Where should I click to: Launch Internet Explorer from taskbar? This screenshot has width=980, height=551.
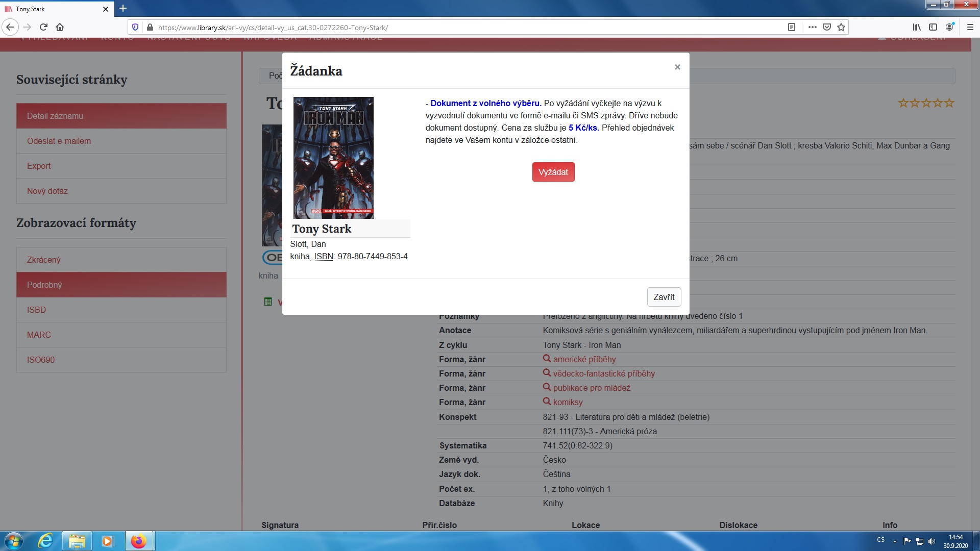tap(45, 541)
